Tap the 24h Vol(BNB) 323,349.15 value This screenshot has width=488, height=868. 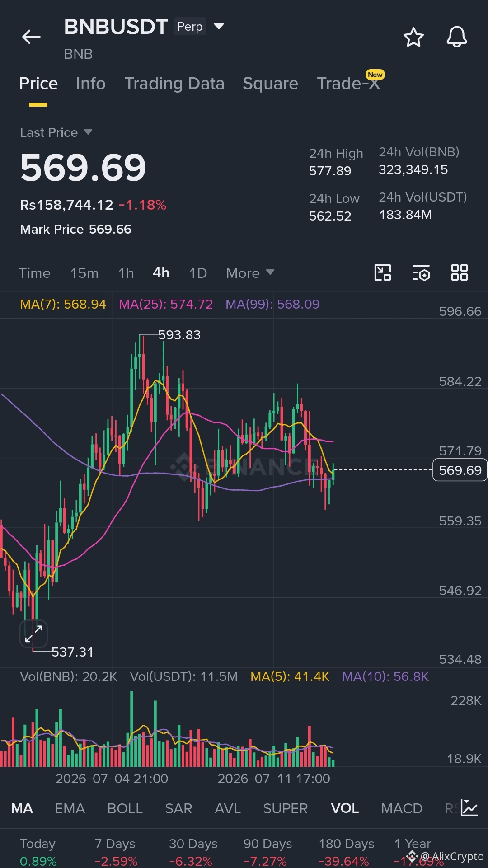[x=413, y=169]
